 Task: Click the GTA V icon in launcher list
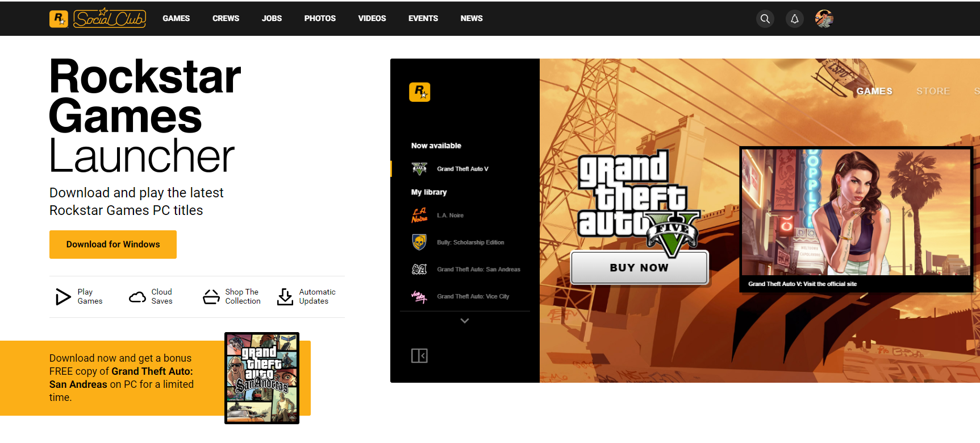[419, 169]
